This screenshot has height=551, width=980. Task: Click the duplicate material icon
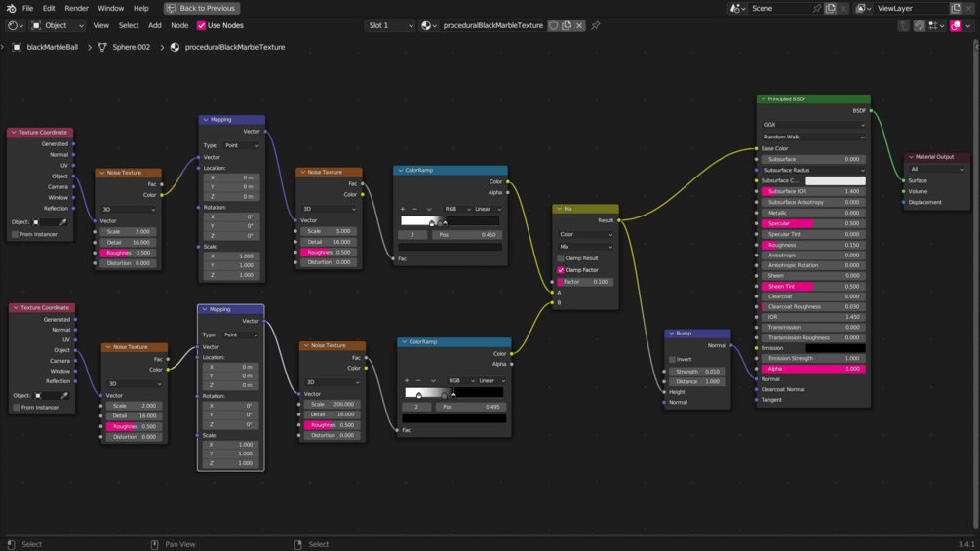(567, 25)
